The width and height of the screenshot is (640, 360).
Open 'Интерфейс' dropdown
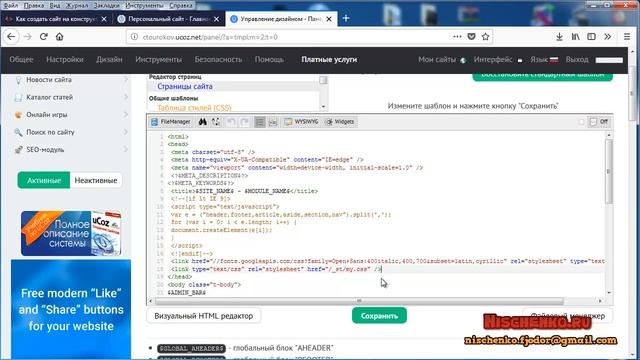pos(498,60)
